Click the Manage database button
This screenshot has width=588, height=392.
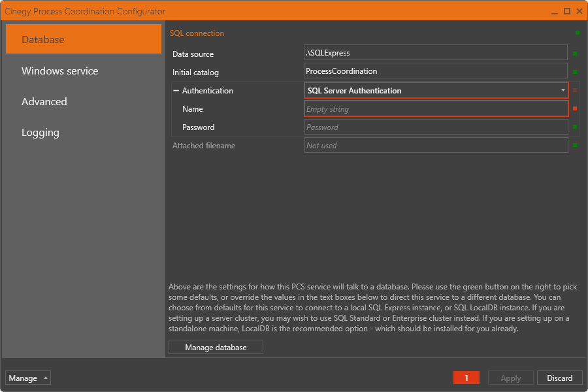[x=216, y=348]
